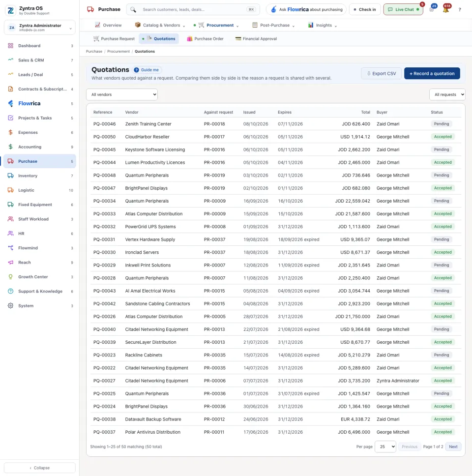
Task: Collapse the sidebar
Action: tap(40, 468)
